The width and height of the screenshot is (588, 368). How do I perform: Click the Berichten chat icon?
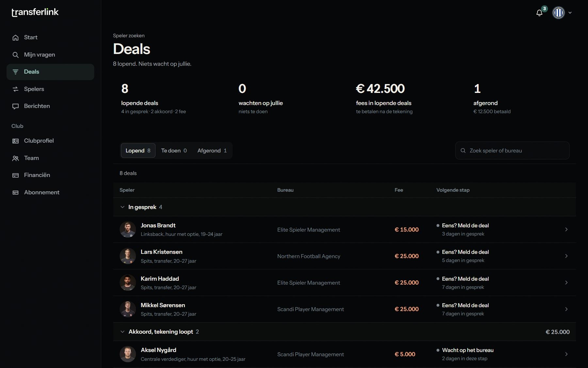(x=15, y=106)
